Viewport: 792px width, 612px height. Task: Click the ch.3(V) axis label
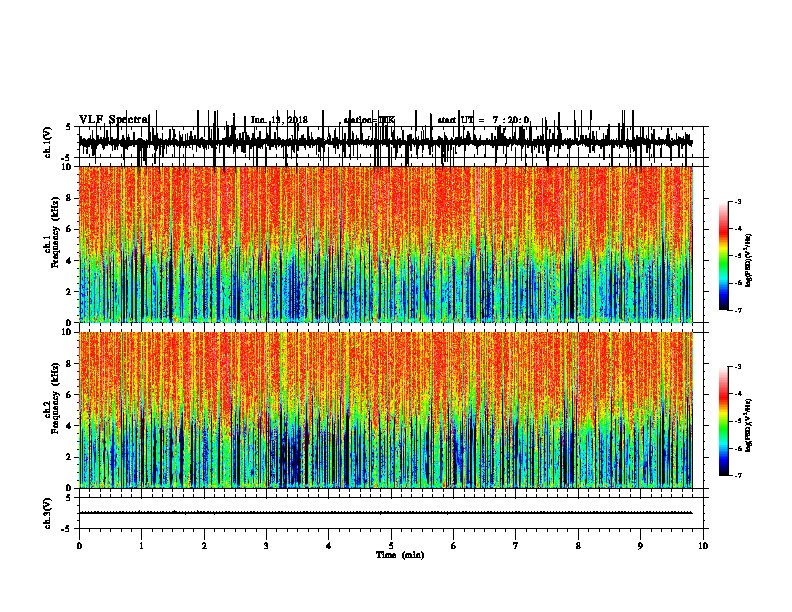[x=48, y=513]
